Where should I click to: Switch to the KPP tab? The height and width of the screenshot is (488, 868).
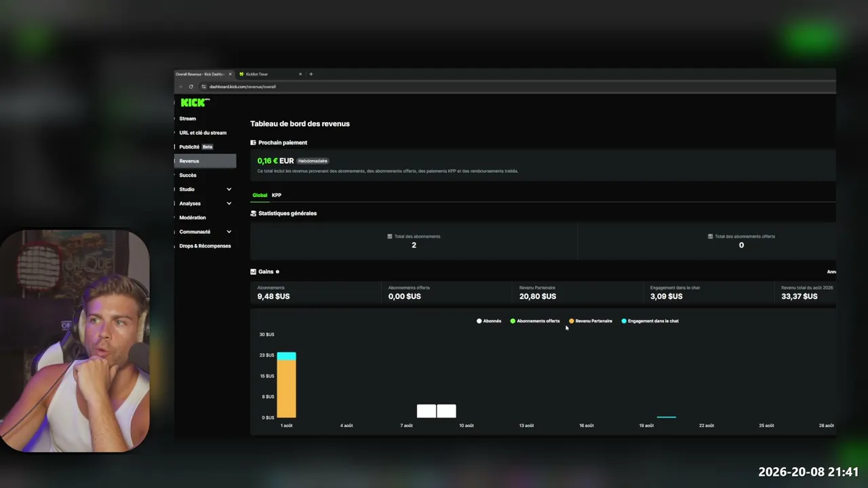tap(277, 195)
